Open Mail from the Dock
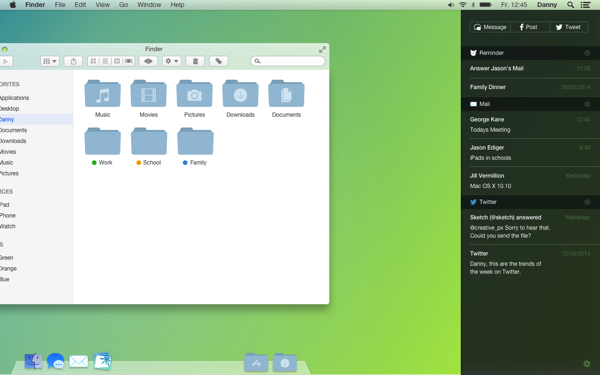This screenshot has height=375, width=600. coord(78,361)
